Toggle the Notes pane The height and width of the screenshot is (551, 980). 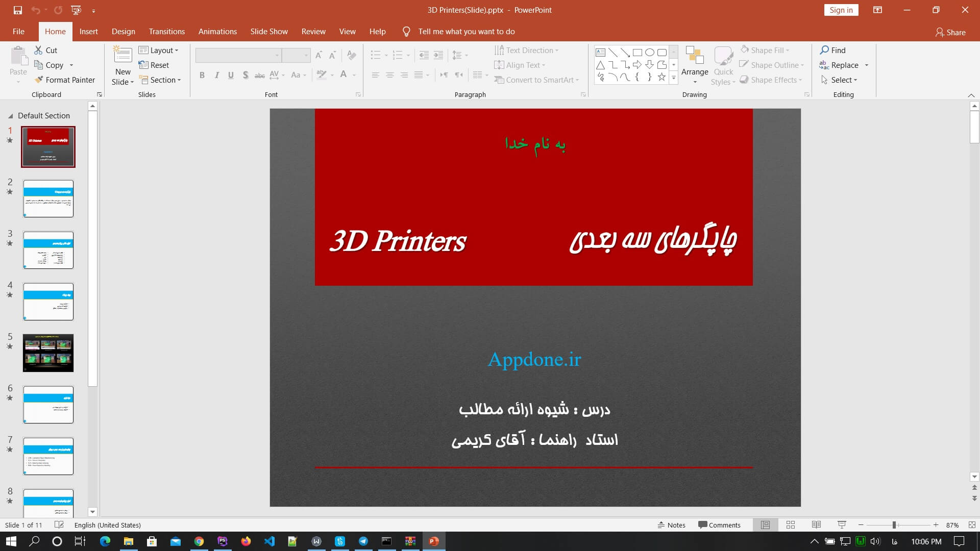(x=671, y=525)
